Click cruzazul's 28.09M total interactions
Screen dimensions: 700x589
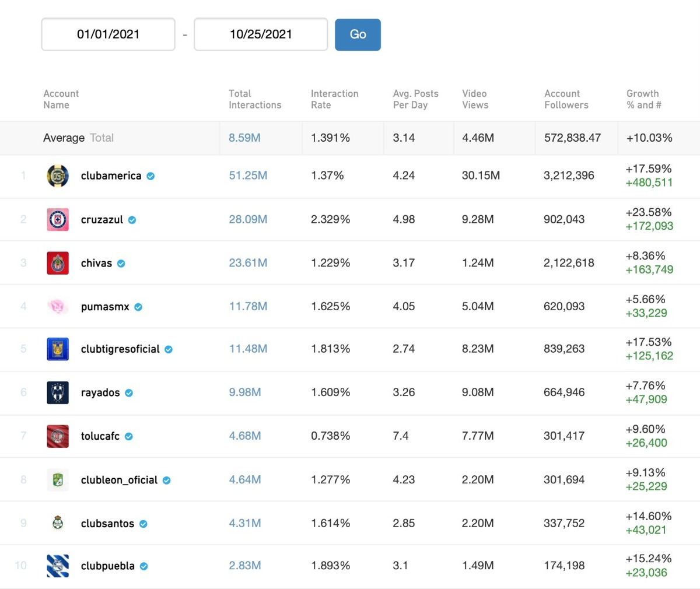(x=248, y=219)
